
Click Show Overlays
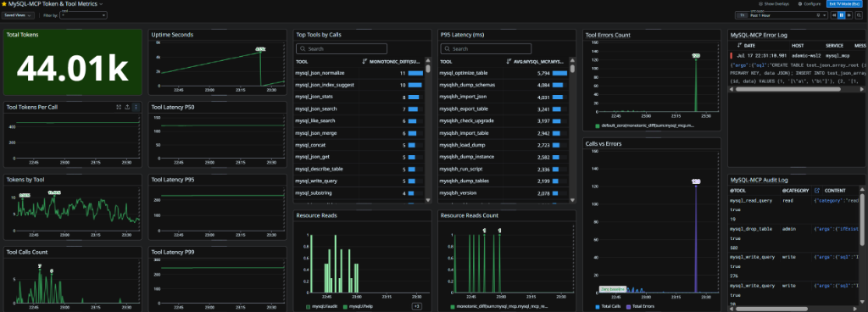[774, 4]
